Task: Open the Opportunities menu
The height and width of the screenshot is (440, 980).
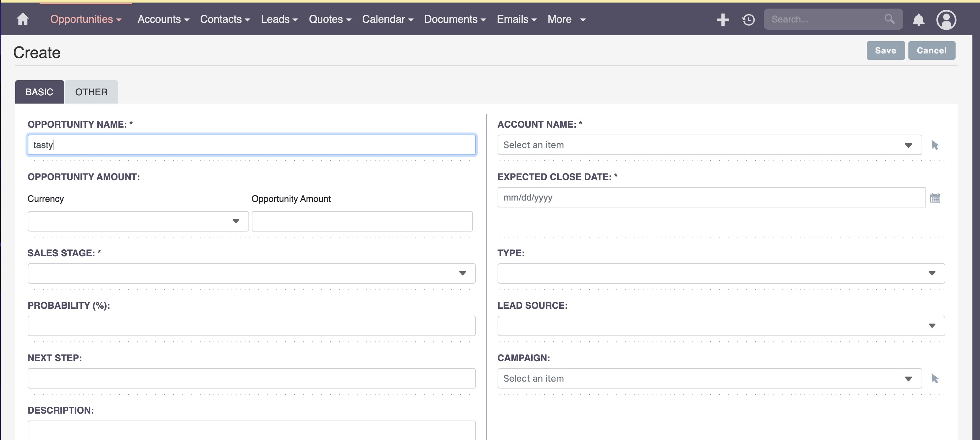Action: 85,19
